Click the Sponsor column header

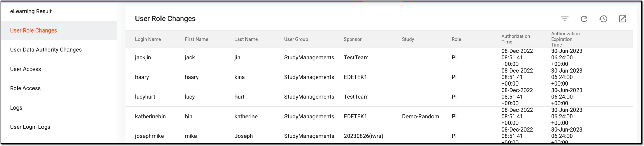353,39
